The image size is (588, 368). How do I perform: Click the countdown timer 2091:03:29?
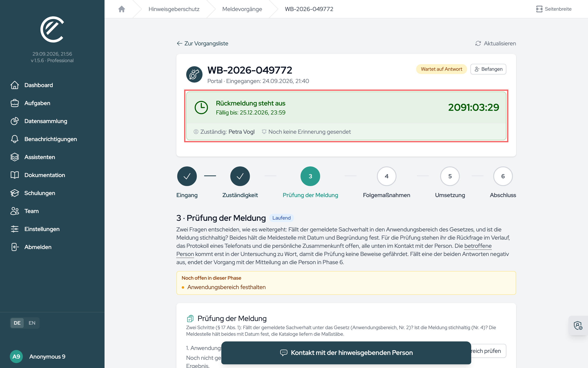473,107
